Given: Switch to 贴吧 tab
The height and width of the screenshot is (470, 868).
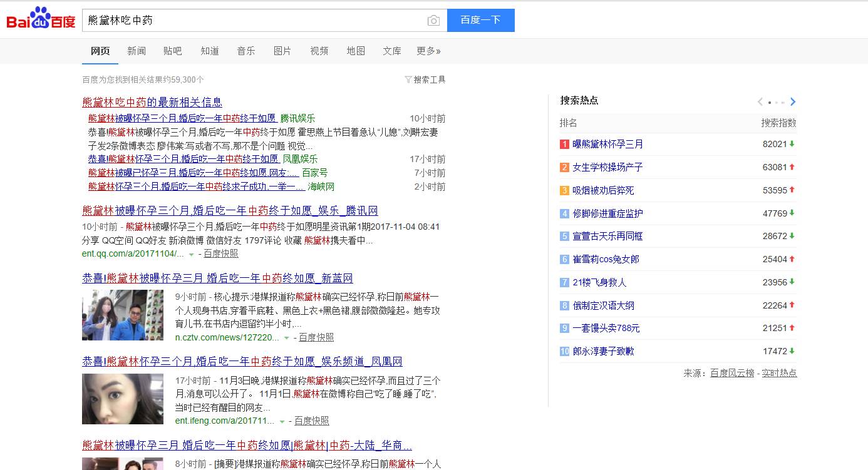Looking at the screenshot, I should (x=173, y=51).
